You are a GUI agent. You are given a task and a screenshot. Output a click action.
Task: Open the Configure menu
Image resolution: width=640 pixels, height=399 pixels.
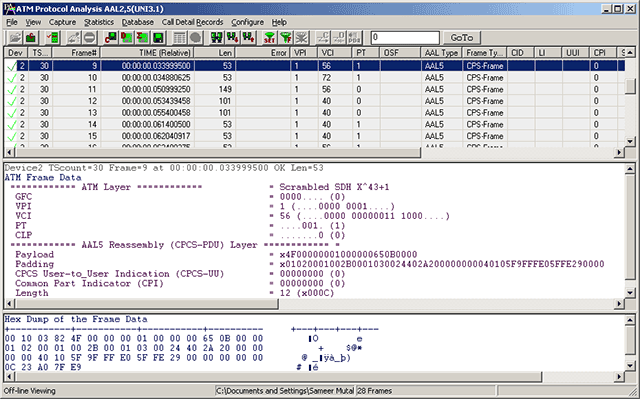[247, 22]
